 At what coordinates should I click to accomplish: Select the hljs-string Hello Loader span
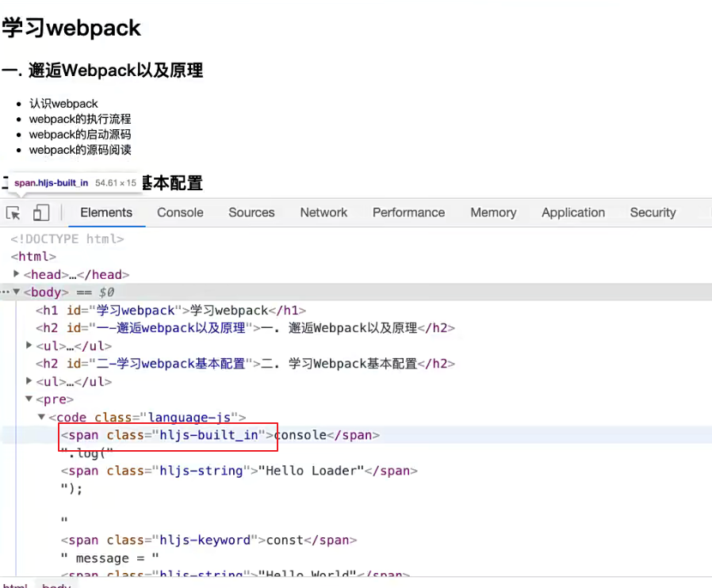click(x=238, y=471)
